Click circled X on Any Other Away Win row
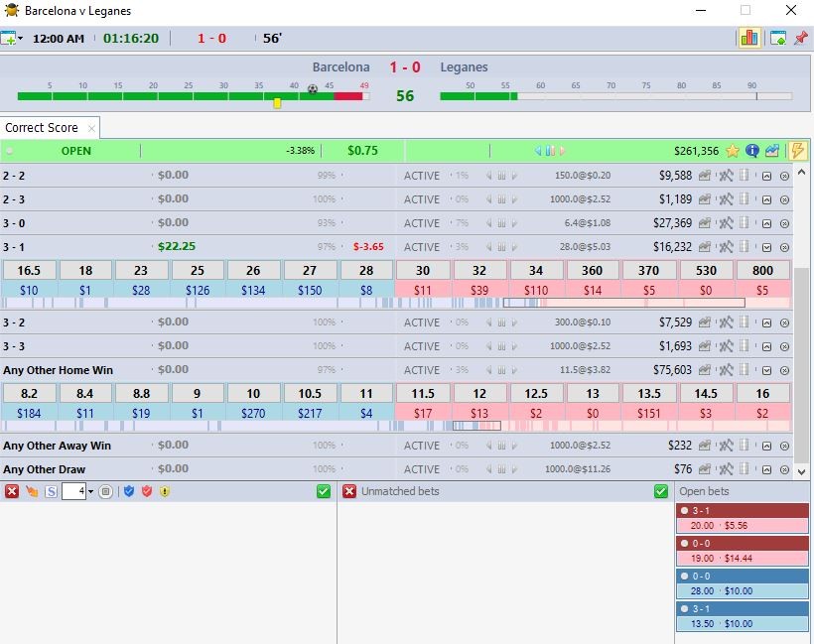Image resolution: width=814 pixels, height=644 pixels. tap(784, 446)
